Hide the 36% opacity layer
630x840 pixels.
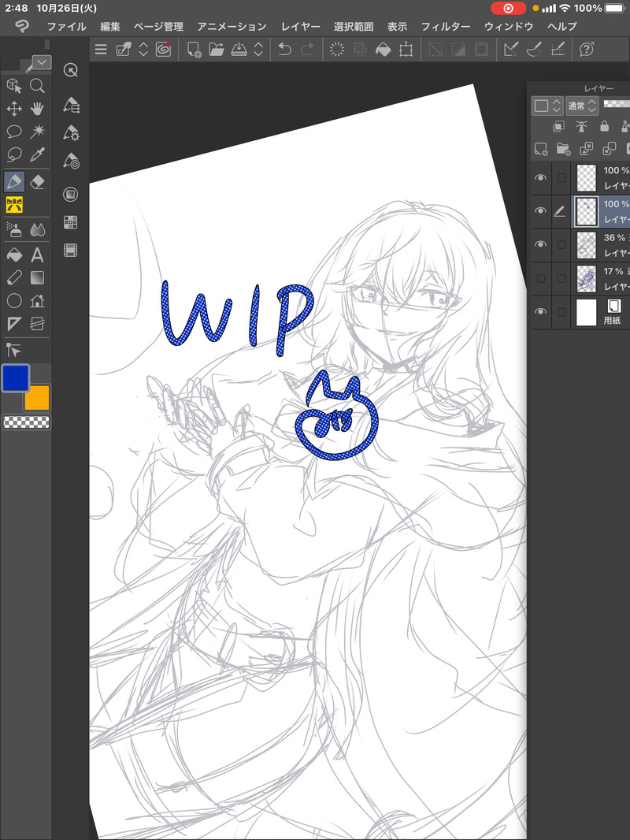540,244
